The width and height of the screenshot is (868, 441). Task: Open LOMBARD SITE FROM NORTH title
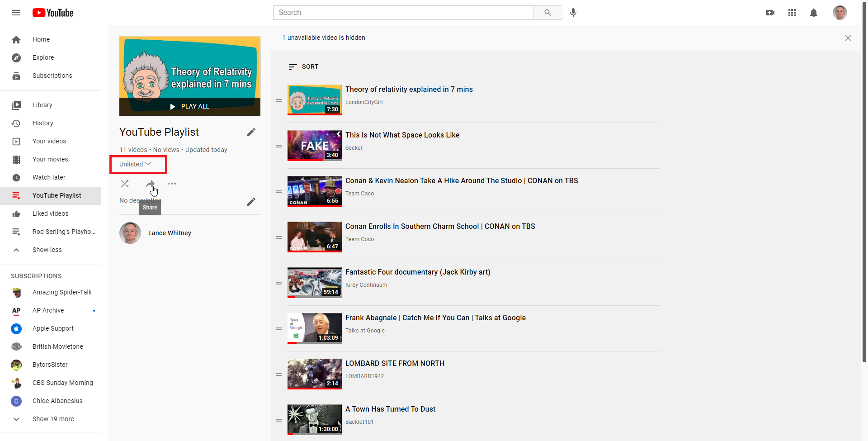pos(395,363)
